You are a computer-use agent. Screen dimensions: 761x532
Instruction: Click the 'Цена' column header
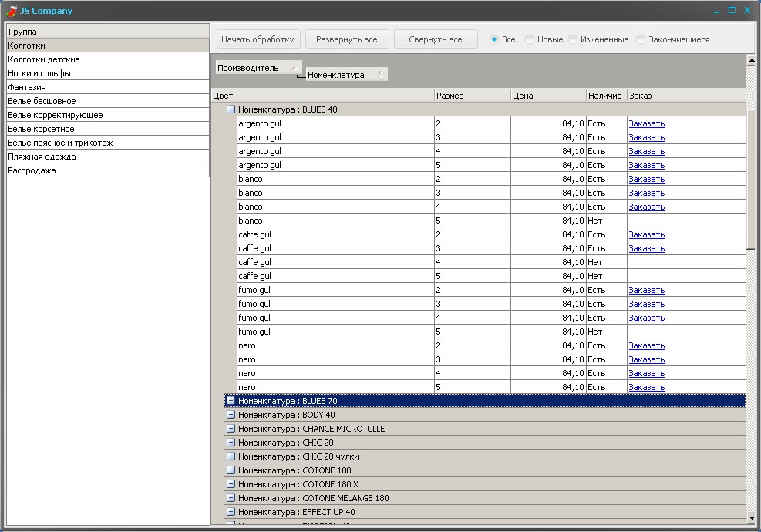pos(547,96)
